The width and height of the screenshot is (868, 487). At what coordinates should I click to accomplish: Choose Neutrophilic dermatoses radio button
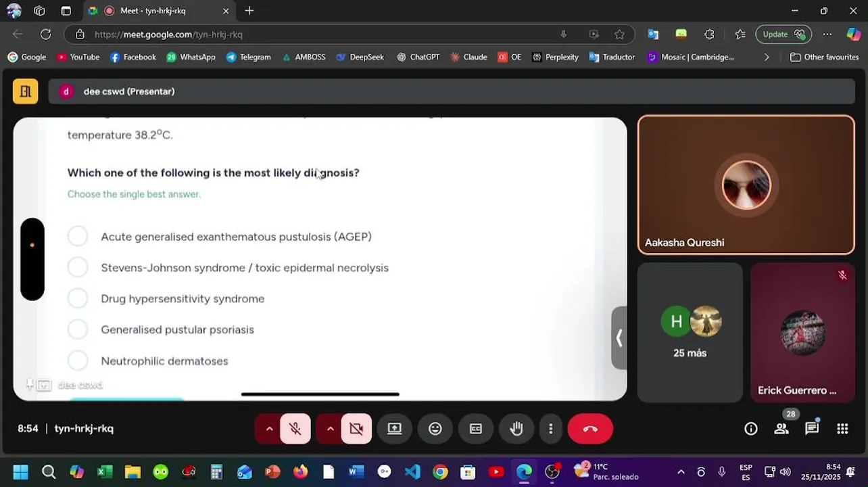click(x=78, y=361)
